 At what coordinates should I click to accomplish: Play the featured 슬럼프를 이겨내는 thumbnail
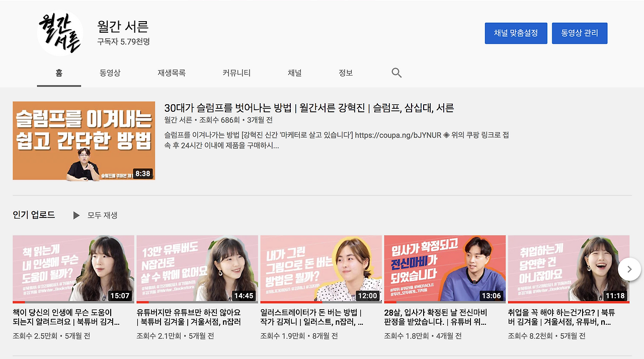tap(84, 140)
